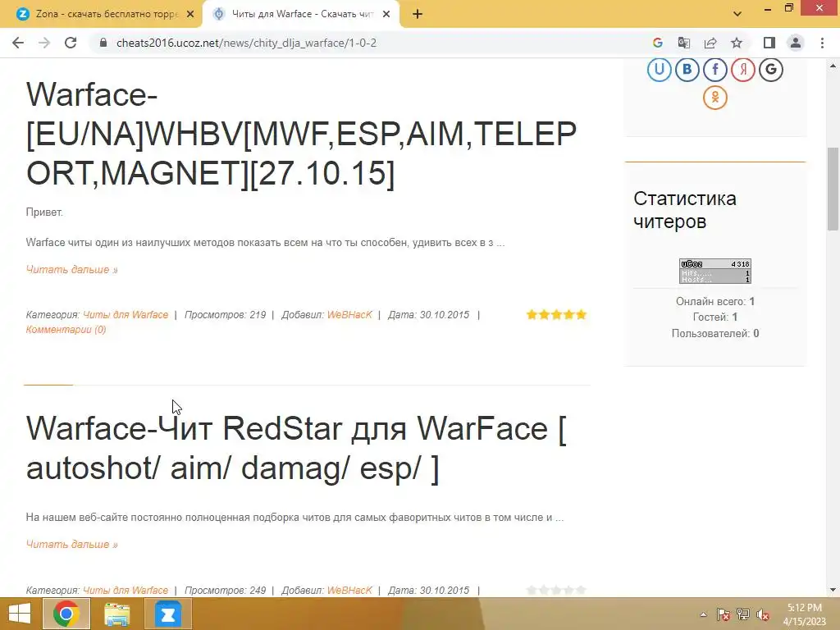Read more of RedStar article
Viewport: 840px width, 630px height.
(72, 545)
